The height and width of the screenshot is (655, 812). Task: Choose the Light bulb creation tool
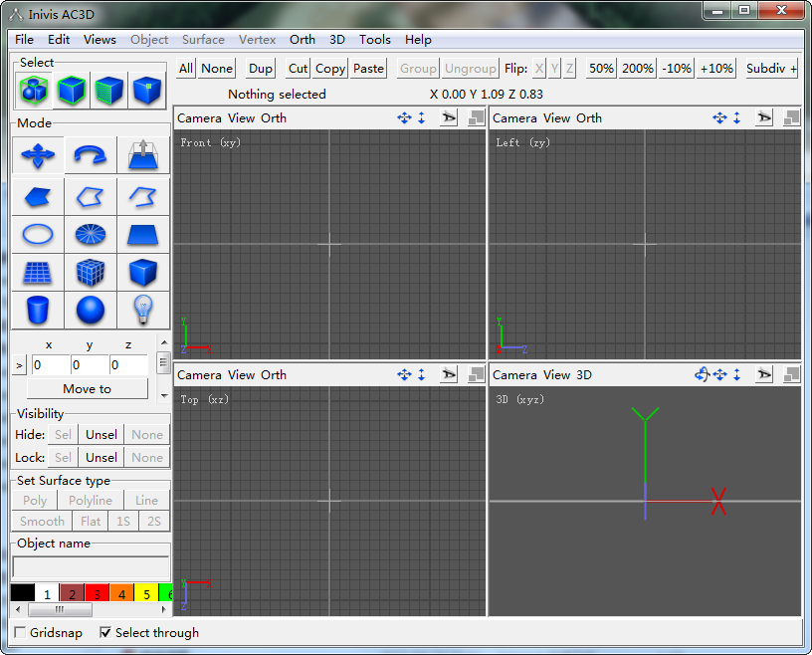pos(142,311)
